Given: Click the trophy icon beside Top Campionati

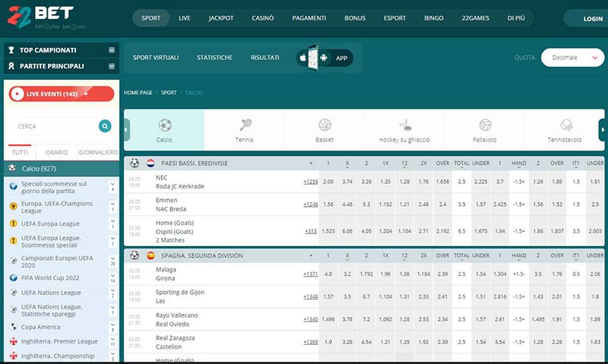Looking at the screenshot, I should [x=11, y=50].
